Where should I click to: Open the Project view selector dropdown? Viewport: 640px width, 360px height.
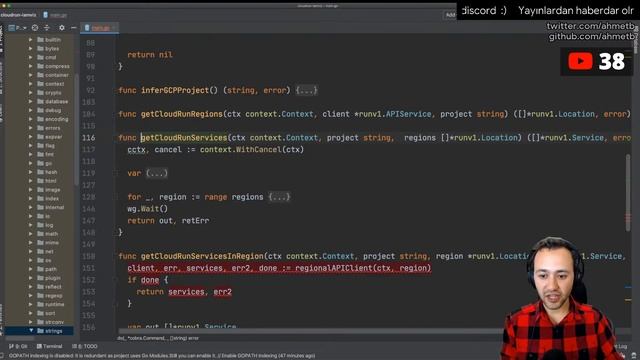click(x=18, y=28)
